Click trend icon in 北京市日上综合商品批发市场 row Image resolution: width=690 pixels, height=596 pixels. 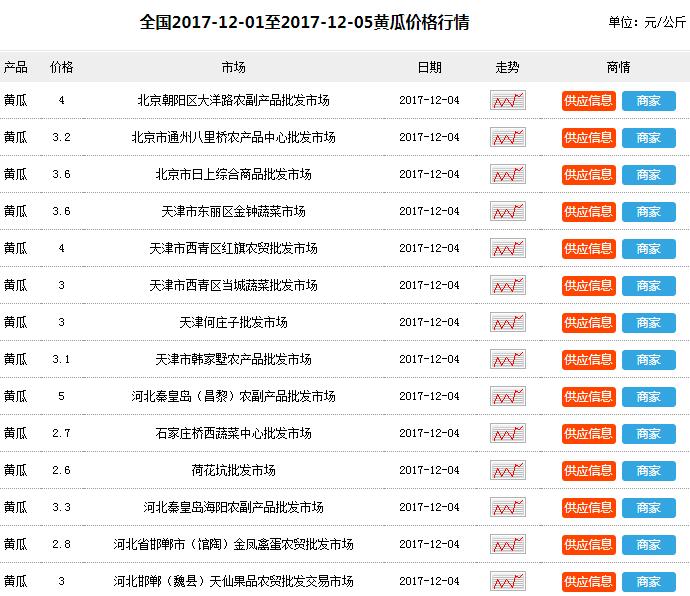(507, 175)
